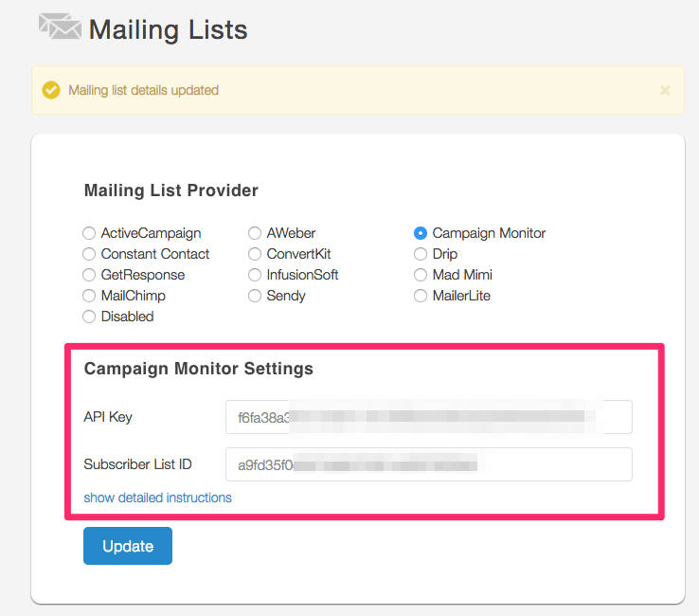Screen dimensions: 699x616
Task: Select the Drip radio button
Action: pyautogui.click(x=421, y=254)
